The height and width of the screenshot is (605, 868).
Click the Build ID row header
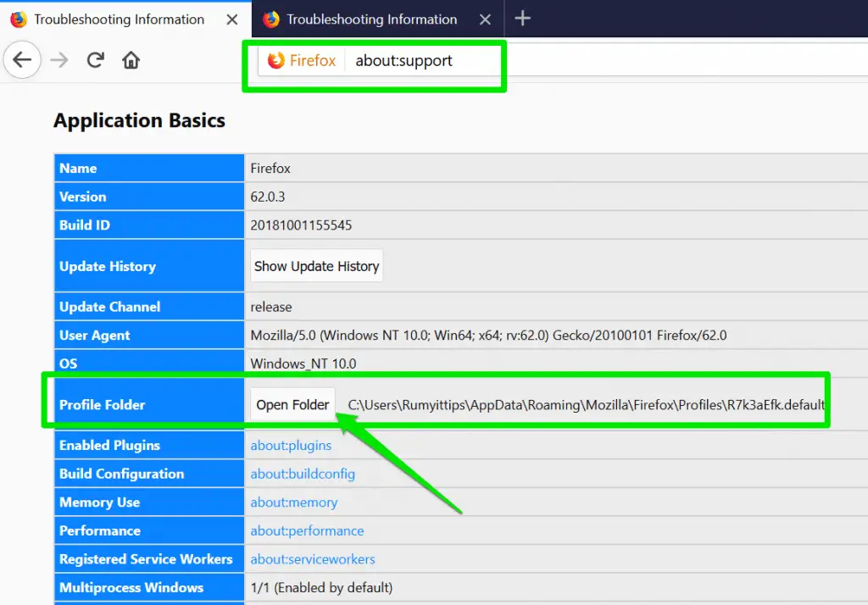click(x=149, y=225)
